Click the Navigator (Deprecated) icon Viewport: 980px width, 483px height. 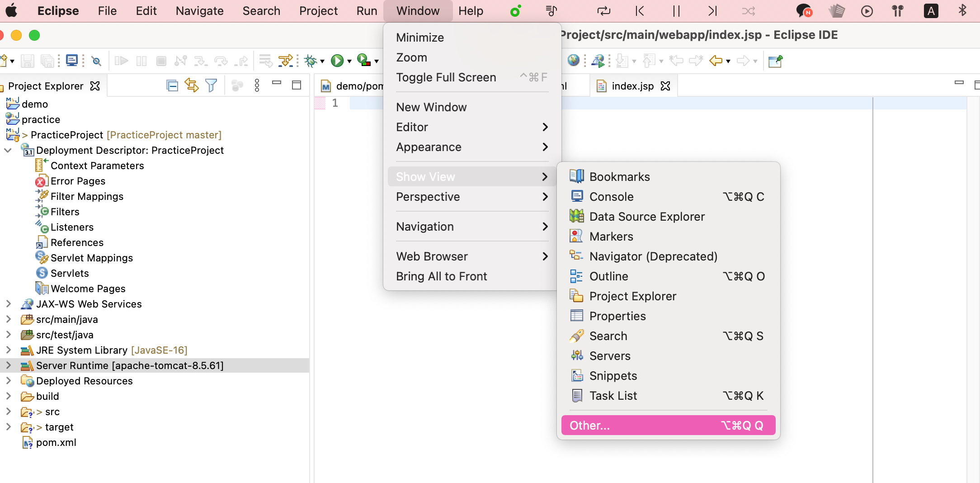click(x=576, y=256)
